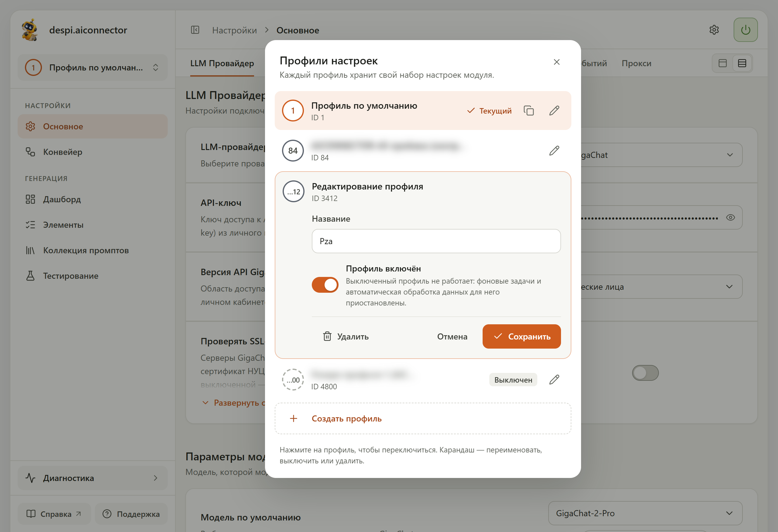Open the GigaChat-2-Pro model dropdown
Viewport: 778px width, 532px height.
645,513
